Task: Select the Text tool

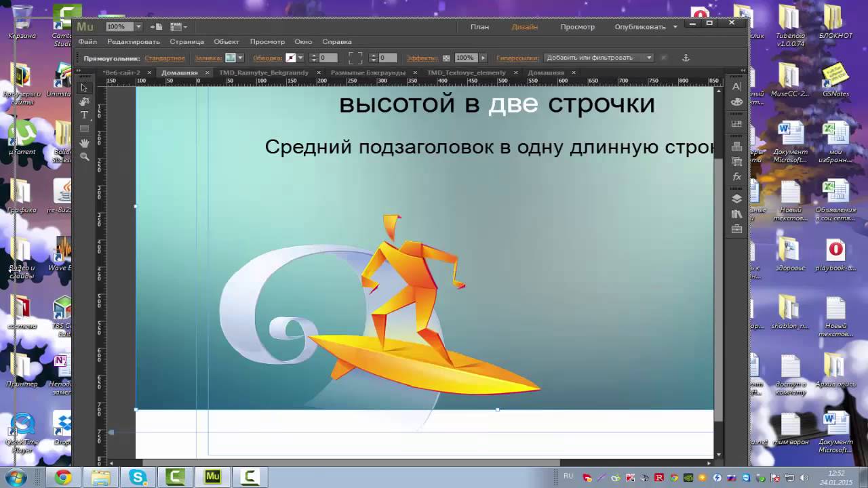Action: point(84,115)
